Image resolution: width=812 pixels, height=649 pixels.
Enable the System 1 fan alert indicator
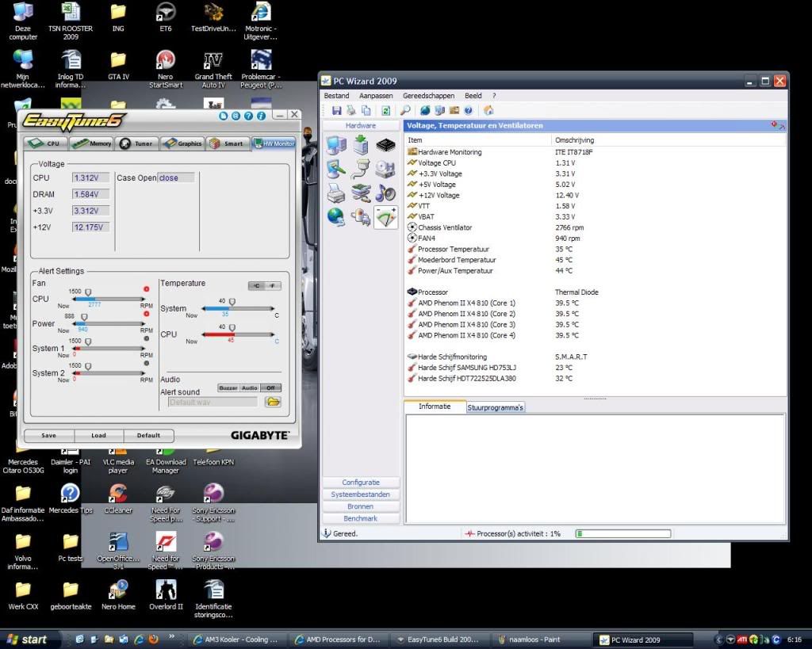coord(146,338)
